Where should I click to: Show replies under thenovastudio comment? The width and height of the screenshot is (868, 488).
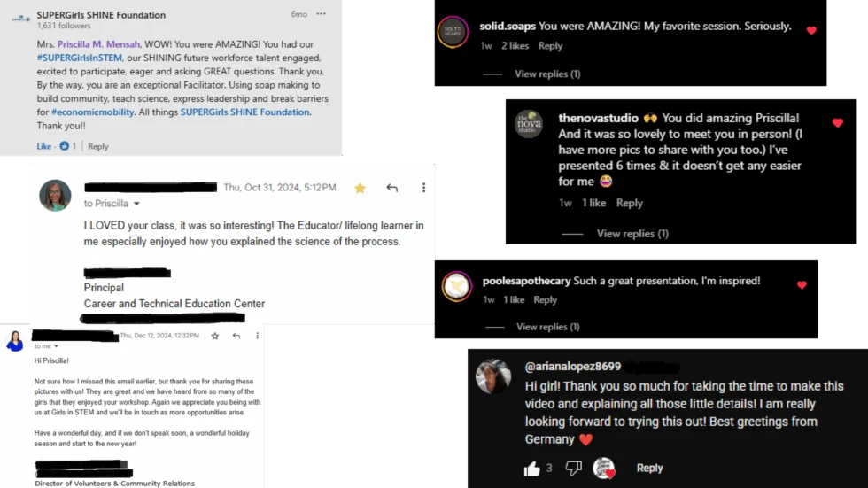pyautogui.click(x=632, y=234)
